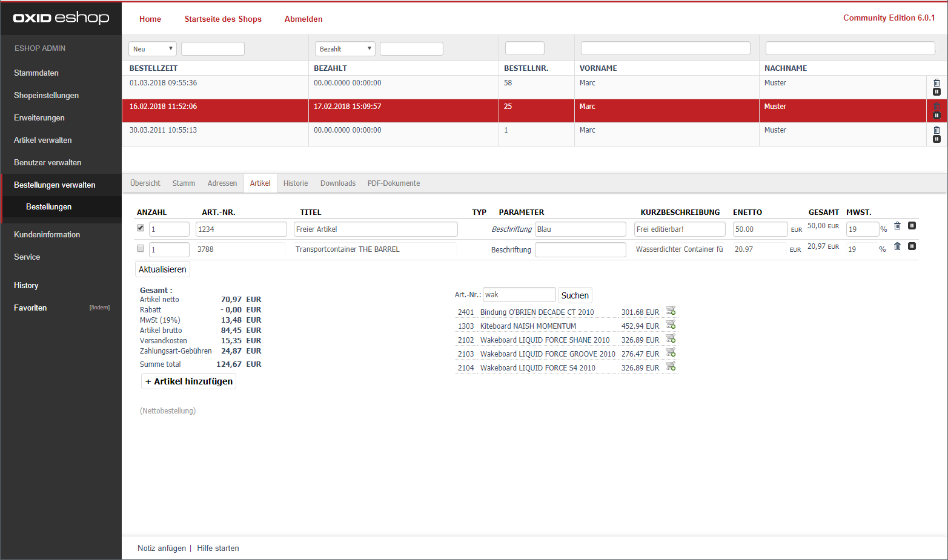
Task: Click the Notiz anfügen link
Action: tap(162, 548)
